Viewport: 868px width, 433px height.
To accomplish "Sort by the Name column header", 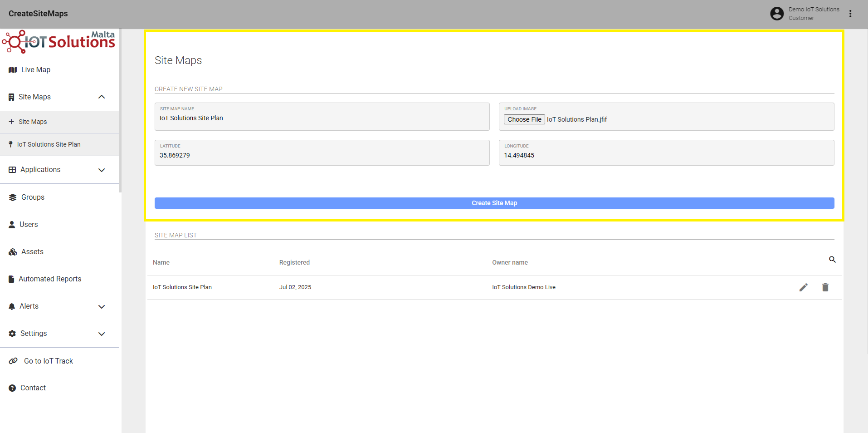I will click(161, 262).
